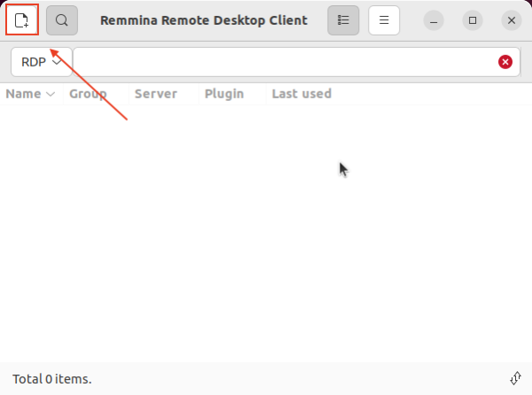Sort by Server column header
532x395 pixels.
point(163,94)
